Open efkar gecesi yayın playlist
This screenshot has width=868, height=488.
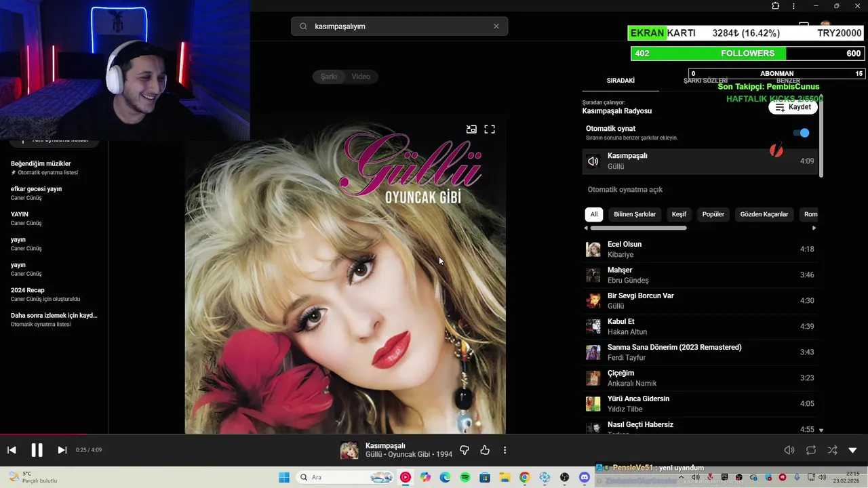[x=54, y=193]
